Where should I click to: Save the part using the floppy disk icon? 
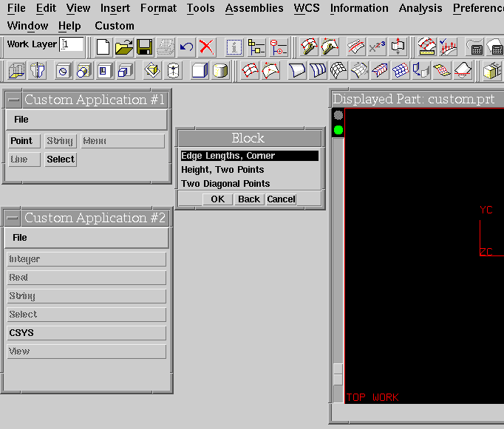[x=144, y=47]
